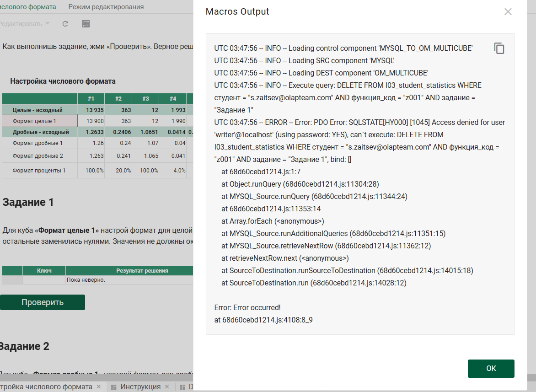Viewport: 536px width, 392px height.
Task: Select the Формат проценты 1 row header
Action: (x=40, y=171)
